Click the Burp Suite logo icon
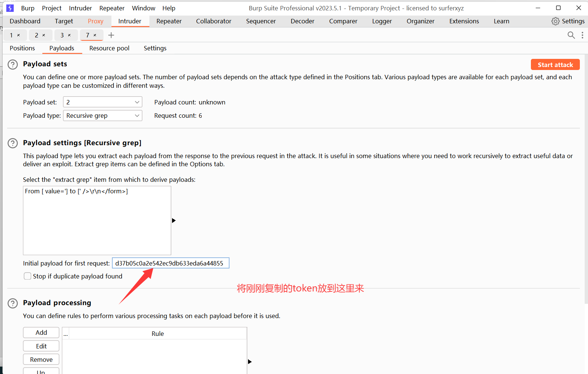588x374 pixels. point(10,8)
